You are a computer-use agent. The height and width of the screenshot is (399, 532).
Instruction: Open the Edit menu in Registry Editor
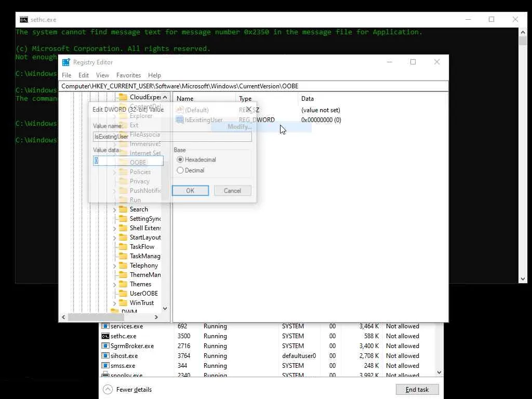point(84,75)
